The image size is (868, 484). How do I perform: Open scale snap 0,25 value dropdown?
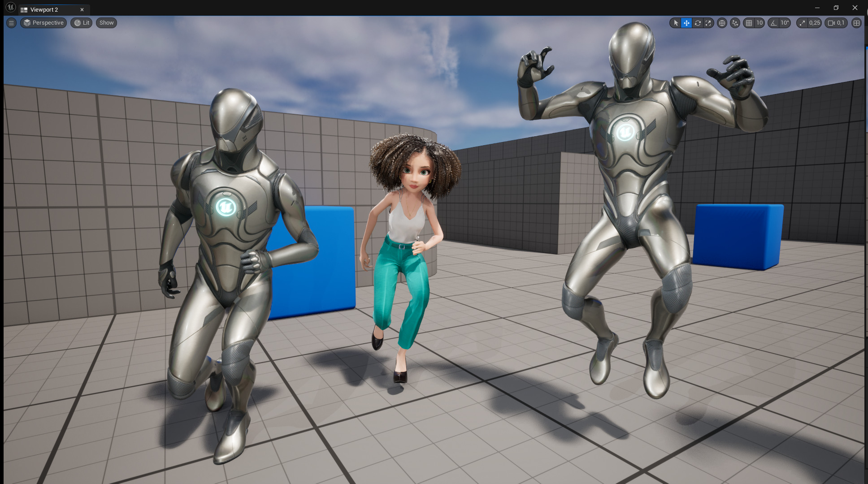[x=814, y=23]
